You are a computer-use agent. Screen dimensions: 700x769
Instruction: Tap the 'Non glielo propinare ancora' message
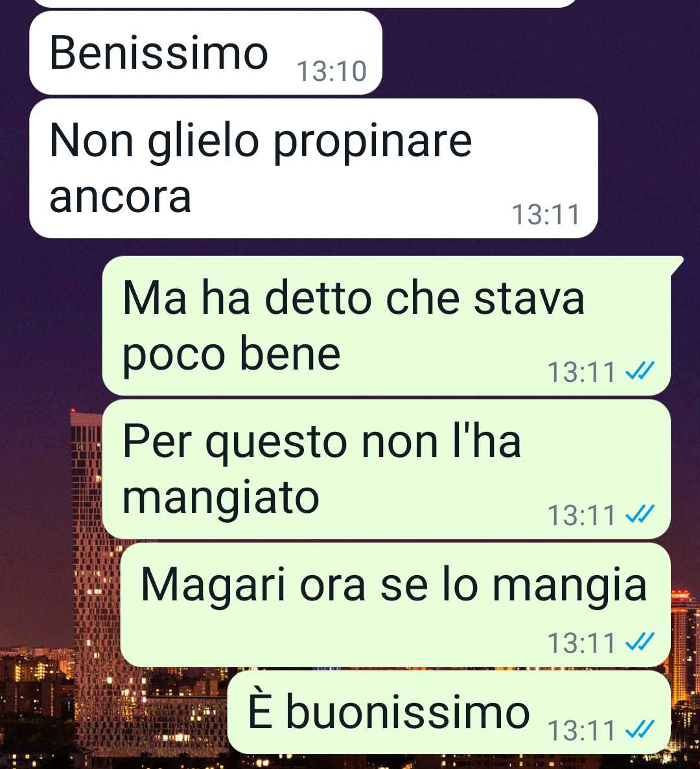[x=313, y=168]
